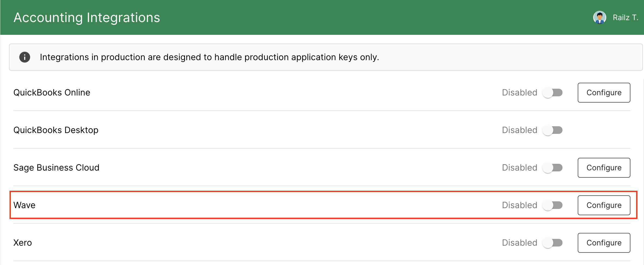
Task: Enable the Wave integration toggle
Action: click(x=552, y=205)
